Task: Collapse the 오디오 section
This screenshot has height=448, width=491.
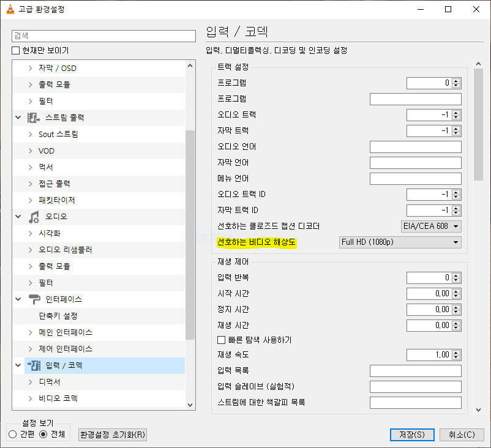Action: [x=18, y=216]
